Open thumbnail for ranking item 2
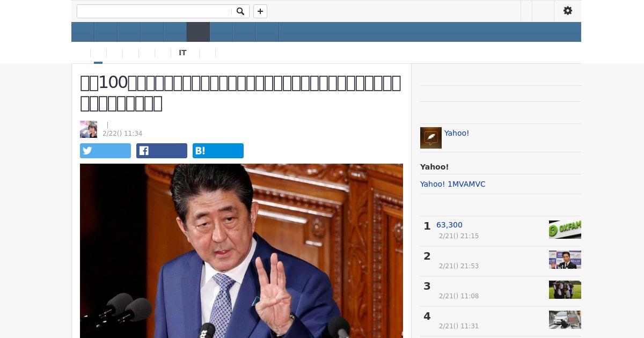 pos(565,260)
